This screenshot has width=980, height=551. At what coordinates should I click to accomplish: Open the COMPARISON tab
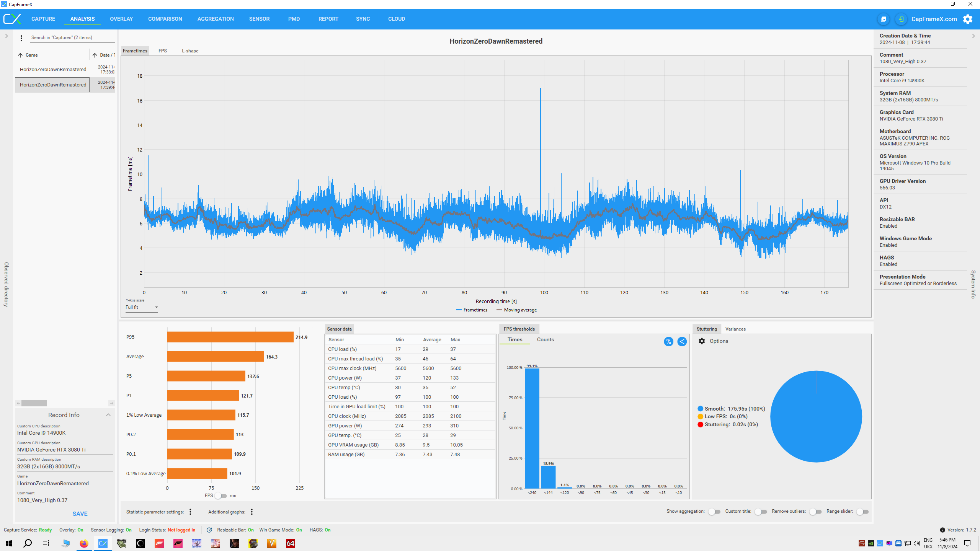[x=165, y=19]
